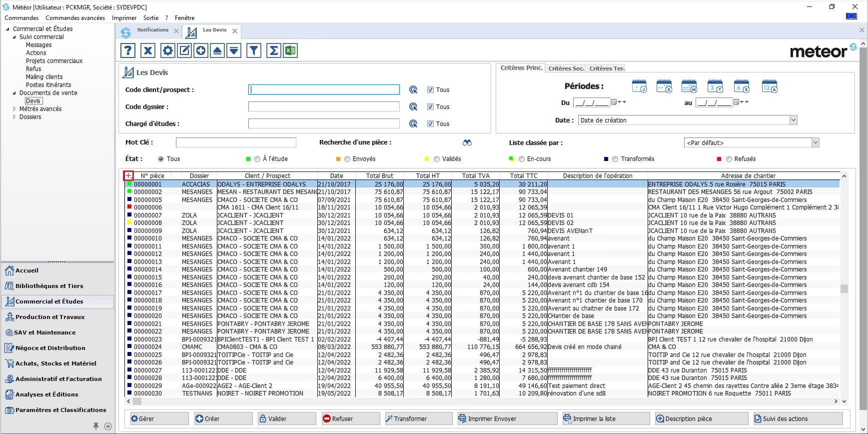The image size is (868, 434).
Task: Click the edit pencil toolbar icon
Action: pyautogui.click(x=184, y=50)
